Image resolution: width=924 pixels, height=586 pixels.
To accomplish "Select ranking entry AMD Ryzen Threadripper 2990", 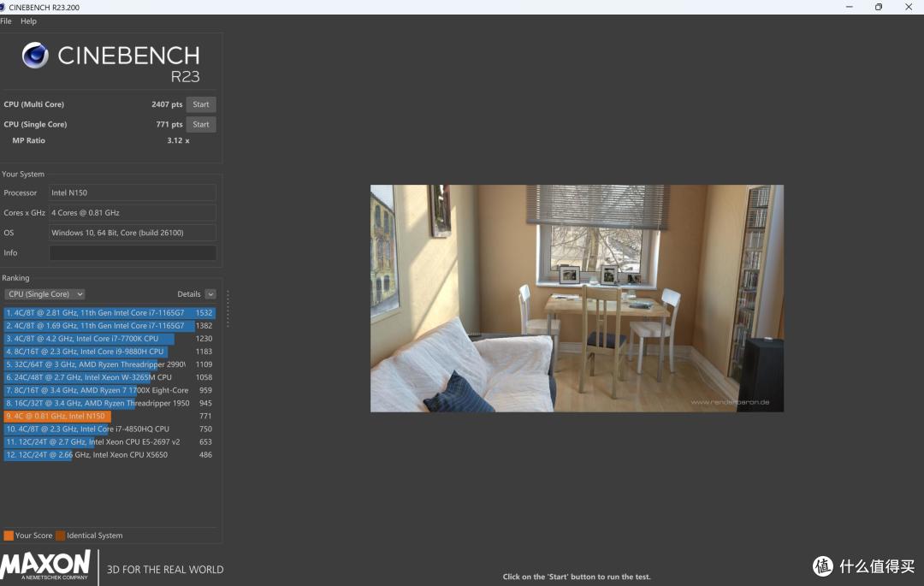I will [x=110, y=364].
